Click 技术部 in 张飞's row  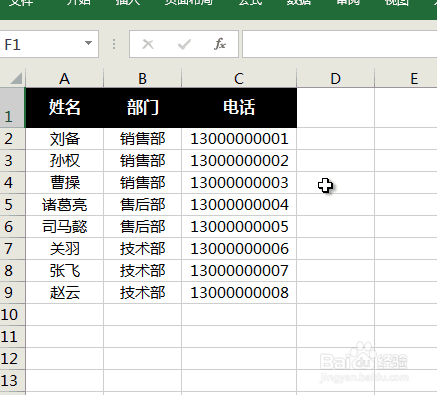143,271
